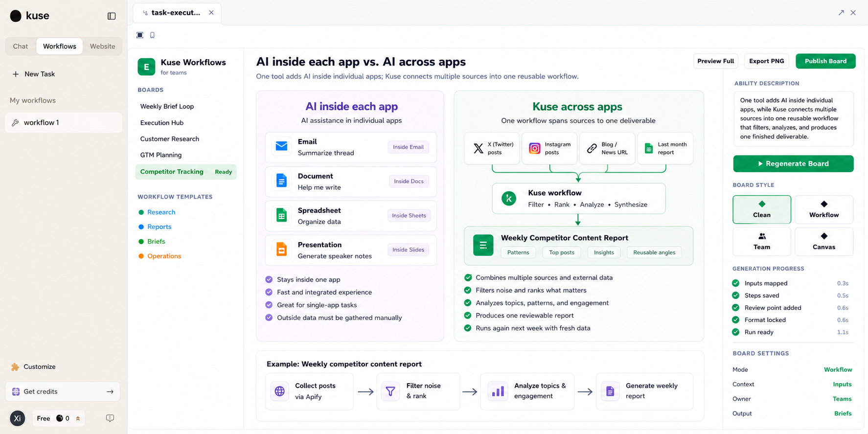Click the Spreadsheet green icon

point(281,215)
